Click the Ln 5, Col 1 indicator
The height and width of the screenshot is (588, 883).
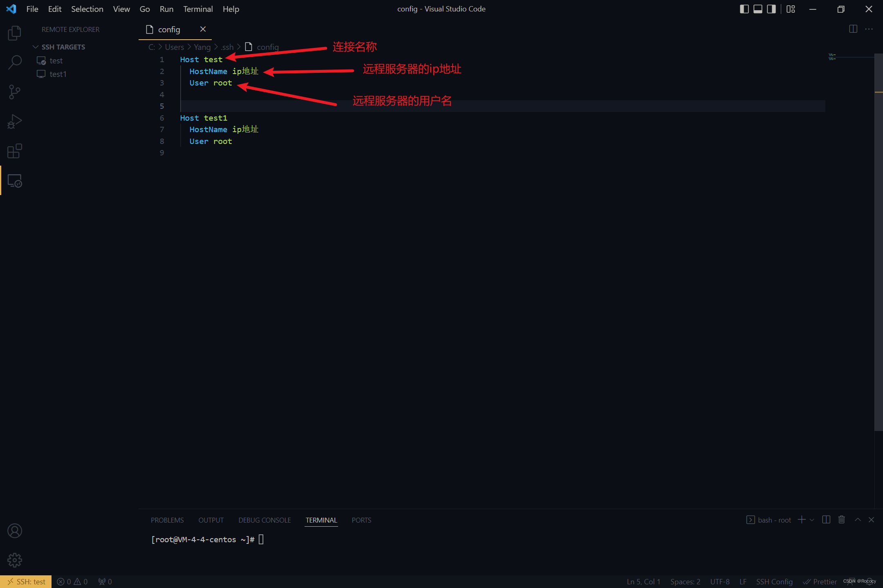pos(643,581)
